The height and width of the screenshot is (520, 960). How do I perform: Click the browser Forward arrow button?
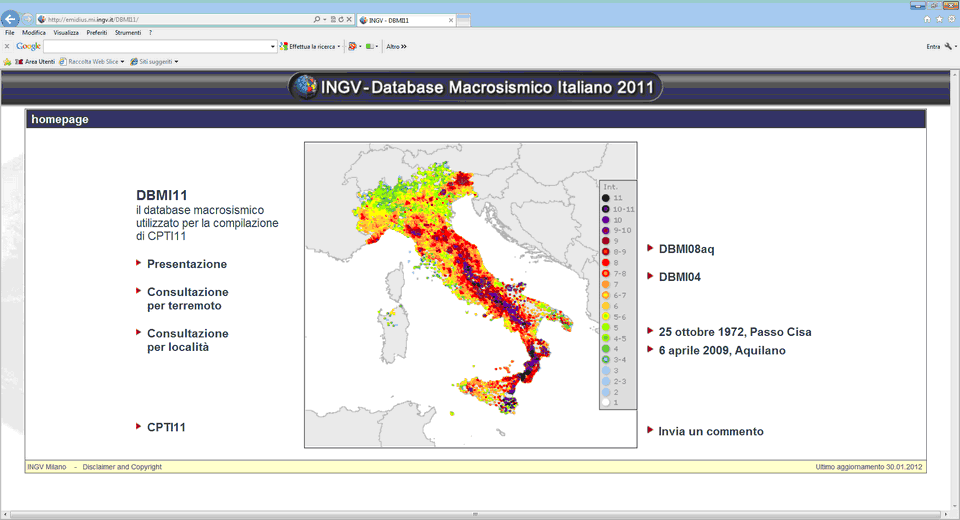tap(28, 19)
